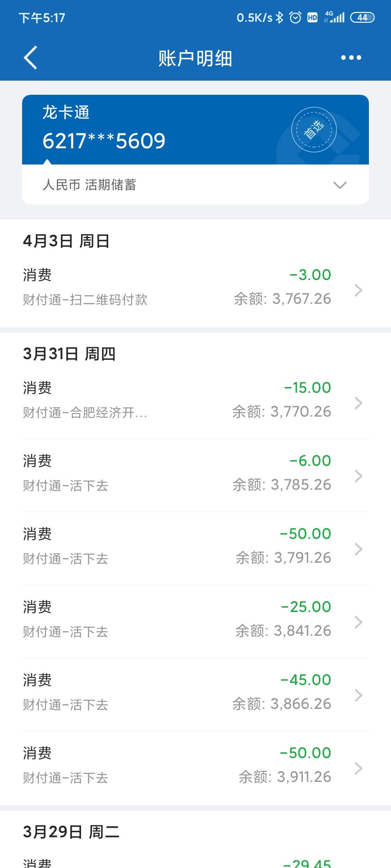Select the 龙卡通 6217***5609 card
This screenshot has height=868, width=391.
145,129
